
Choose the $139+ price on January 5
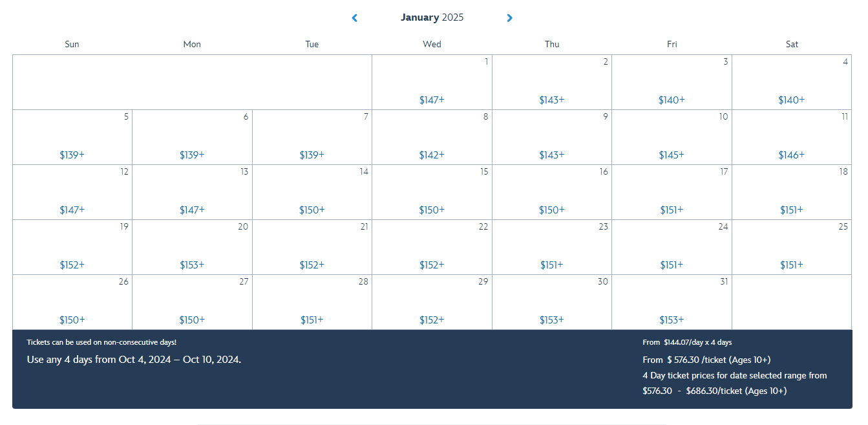pyautogui.click(x=72, y=137)
